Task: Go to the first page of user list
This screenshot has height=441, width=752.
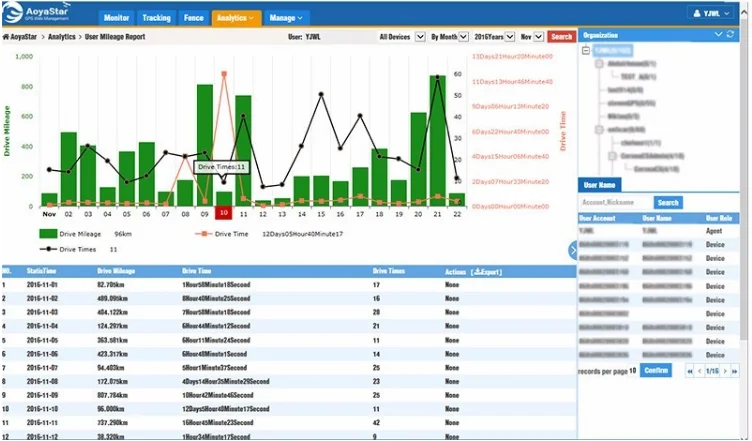Action: click(691, 371)
